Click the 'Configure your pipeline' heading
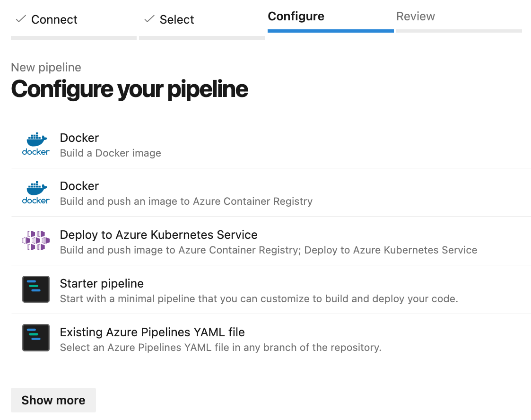 (x=130, y=89)
